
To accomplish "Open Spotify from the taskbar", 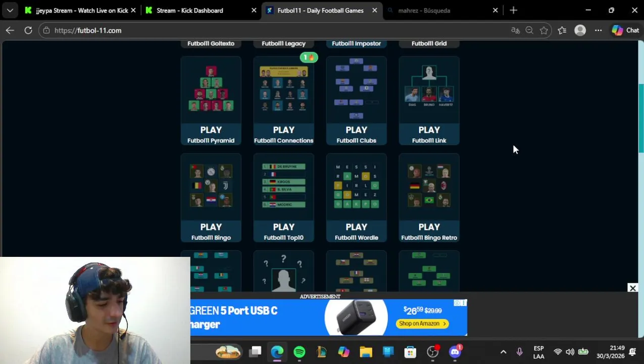I will tap(300, 352).
